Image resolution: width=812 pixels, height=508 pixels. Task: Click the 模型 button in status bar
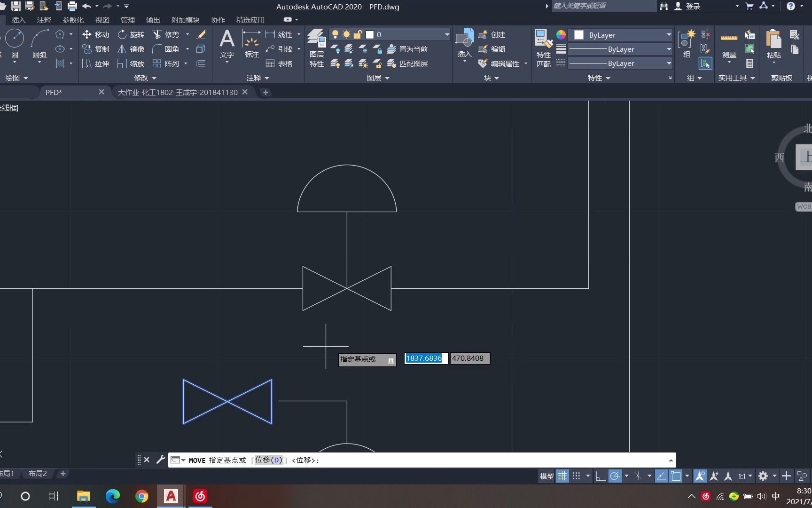point(547,476)
